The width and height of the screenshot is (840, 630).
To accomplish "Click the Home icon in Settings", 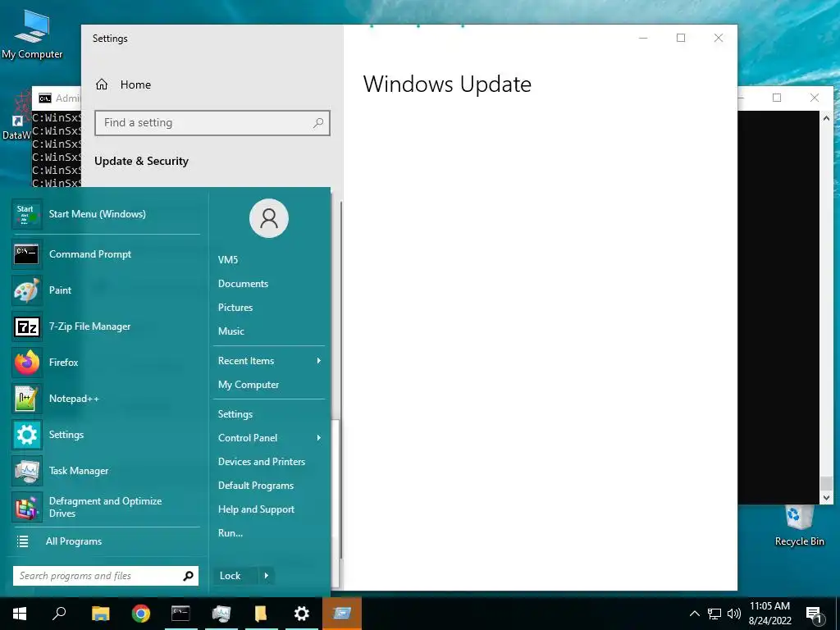I will (102, 84).
